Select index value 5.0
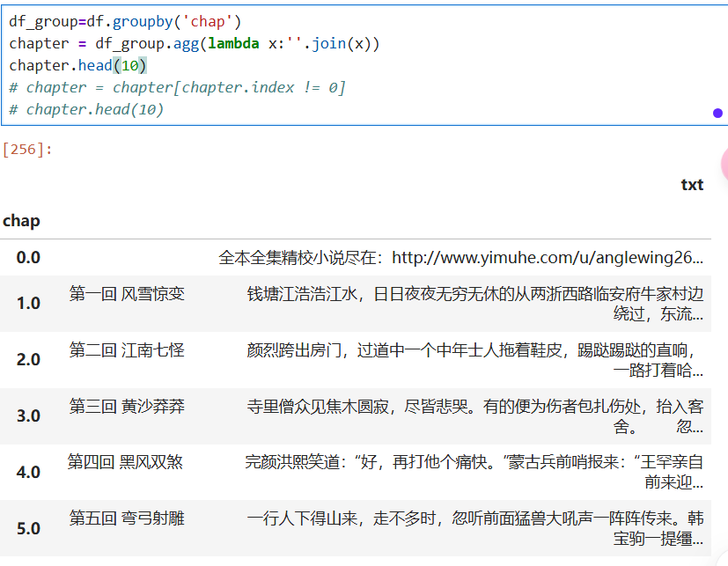This screenshot has width=728, height=566. click(28, 529)
